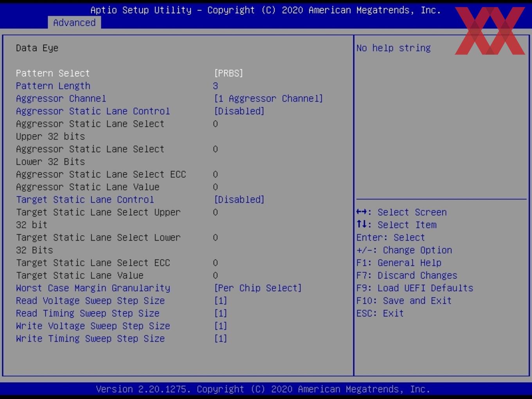Click the F10: Save and Exit hint
The width and height of the screenshot is (532, 399).
[x=404, y=300]
